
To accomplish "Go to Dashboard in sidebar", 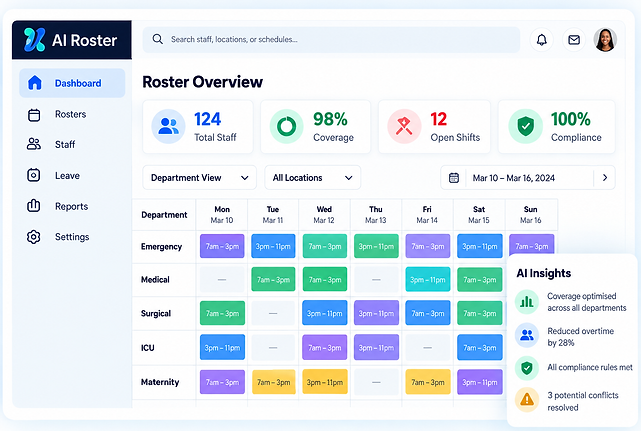I will click(72, 83).
